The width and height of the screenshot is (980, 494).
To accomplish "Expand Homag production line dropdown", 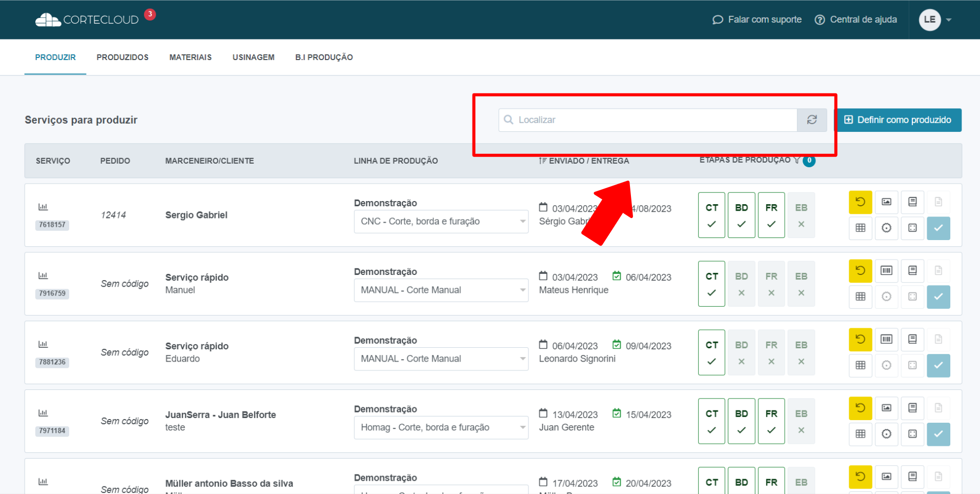I will (441, 428).
